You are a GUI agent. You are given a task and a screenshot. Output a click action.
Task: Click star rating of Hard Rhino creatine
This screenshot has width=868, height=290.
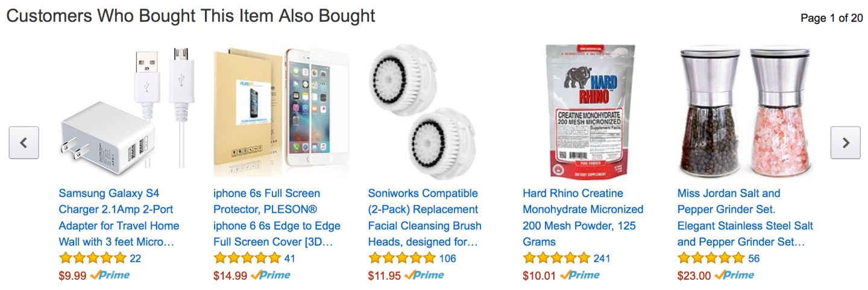pyautogui.click(x=556, y=259)
